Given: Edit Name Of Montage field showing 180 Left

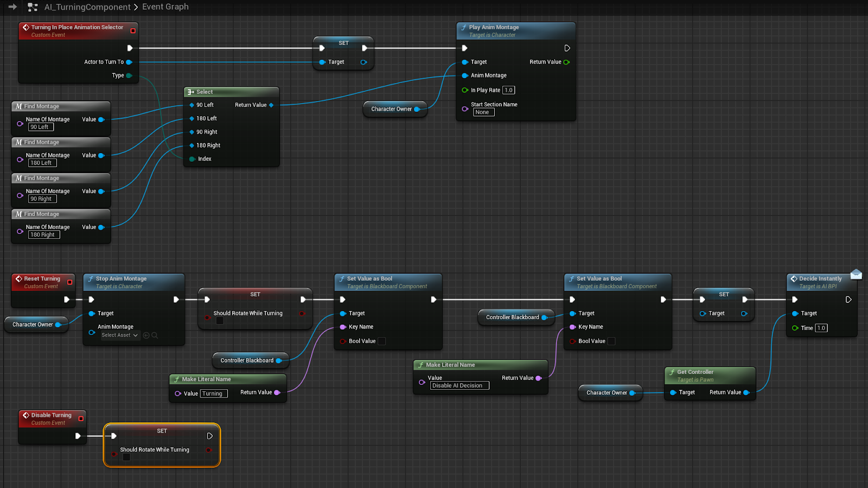Looking at the screenshot, I should click(42, 163).
